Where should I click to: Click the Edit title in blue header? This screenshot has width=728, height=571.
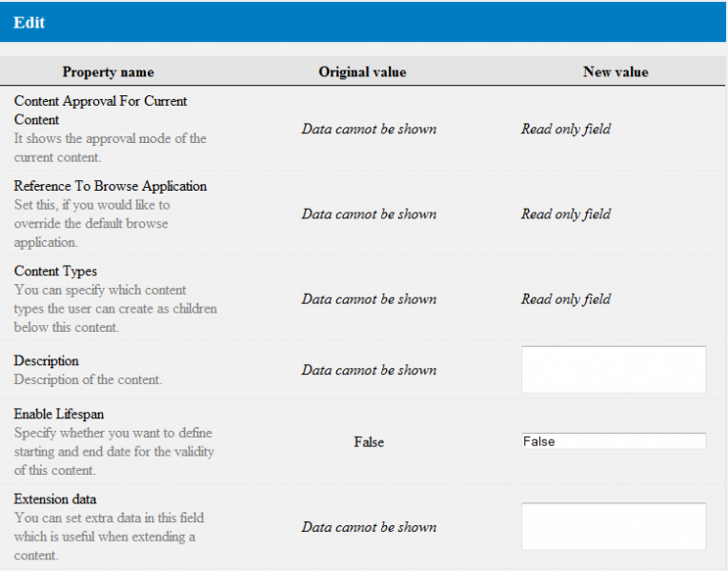(x=29, y=22)
